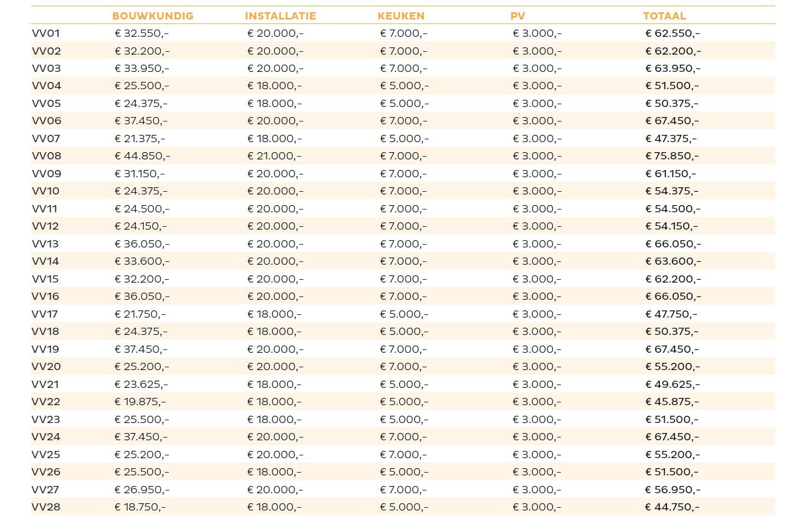
Task: Select bouwkundig amount € 24.500,- in VV11
Action: tap(142, 209)
